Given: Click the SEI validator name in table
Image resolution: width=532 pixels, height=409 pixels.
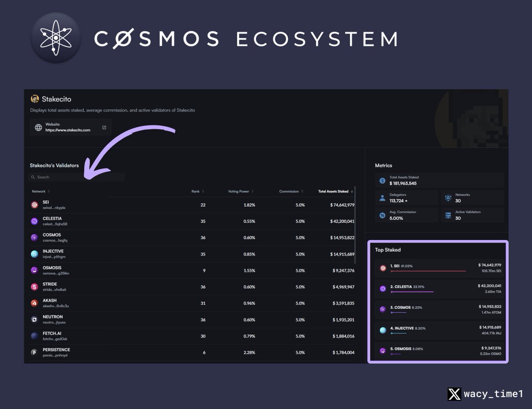Looking at the screenshot, I should 46,202.
